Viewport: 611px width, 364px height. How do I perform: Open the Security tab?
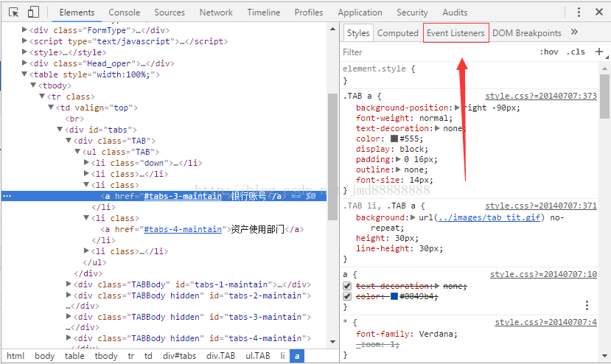(x=412, y=13)
